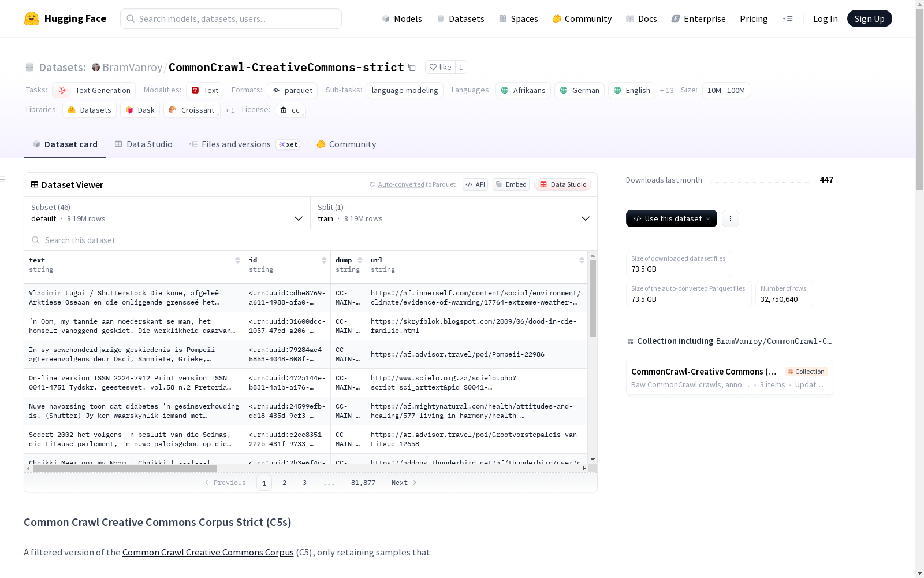Switch to the Dataset card tab
Image resolution: width=924 pixels, height=578 pixels.
coord(65,144)
